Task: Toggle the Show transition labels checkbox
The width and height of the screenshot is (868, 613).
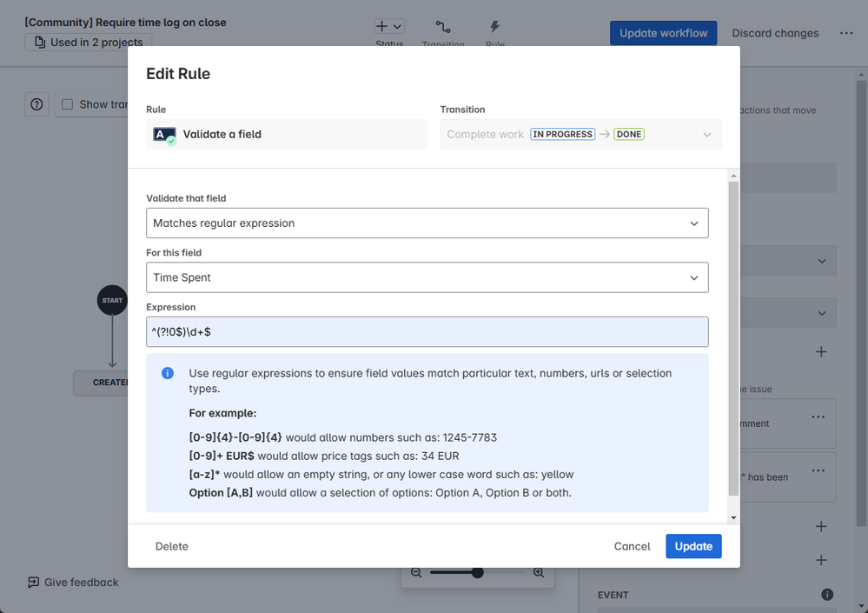Action: point(68,104)
